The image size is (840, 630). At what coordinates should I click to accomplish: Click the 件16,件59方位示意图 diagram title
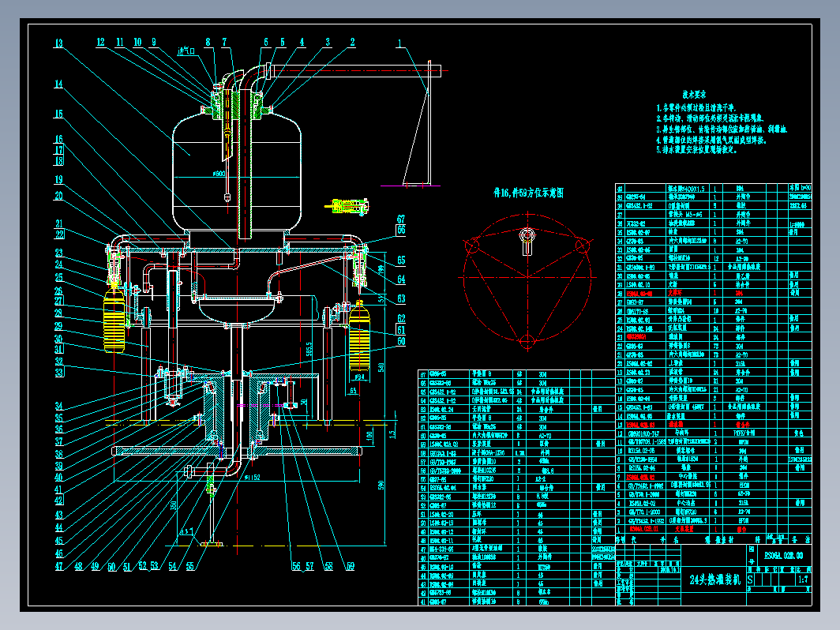[528, 191]
